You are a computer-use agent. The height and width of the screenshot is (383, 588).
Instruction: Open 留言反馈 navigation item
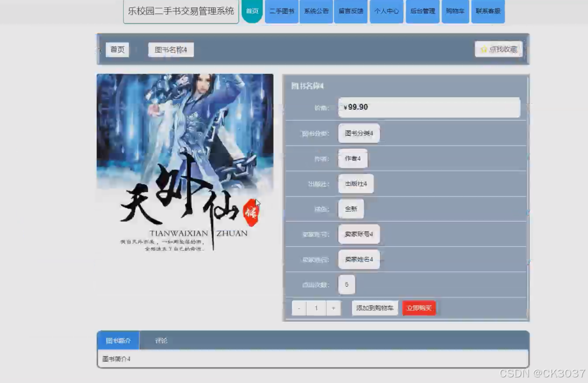pos(351,11)
